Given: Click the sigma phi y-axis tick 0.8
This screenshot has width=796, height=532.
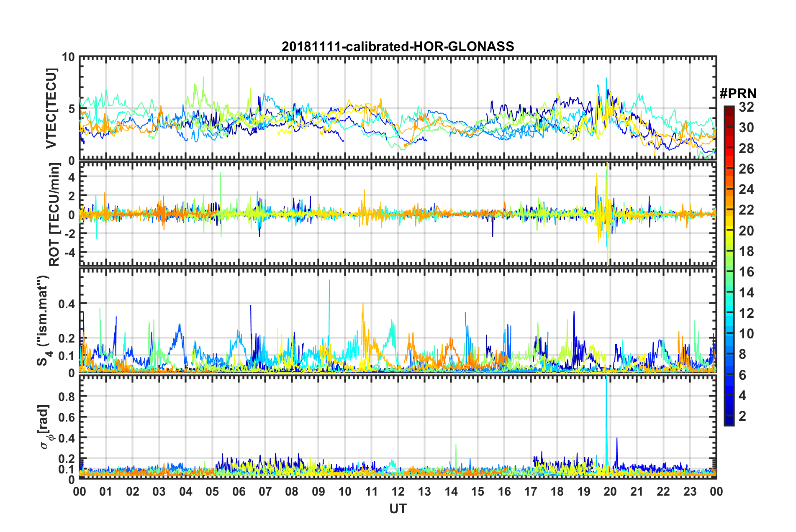Looking at the screenshot, I should (x=67, y=396).
